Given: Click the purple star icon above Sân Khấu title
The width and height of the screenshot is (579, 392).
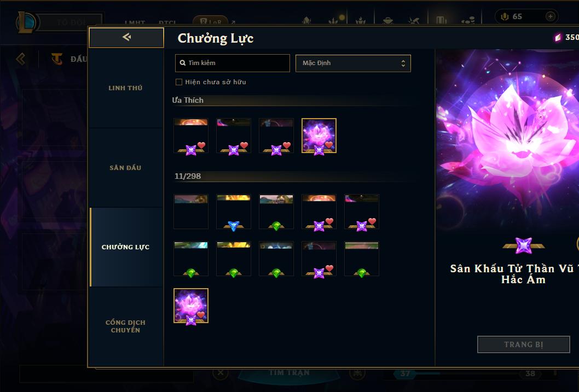Looking at the screenshot, I should point(523,245).
